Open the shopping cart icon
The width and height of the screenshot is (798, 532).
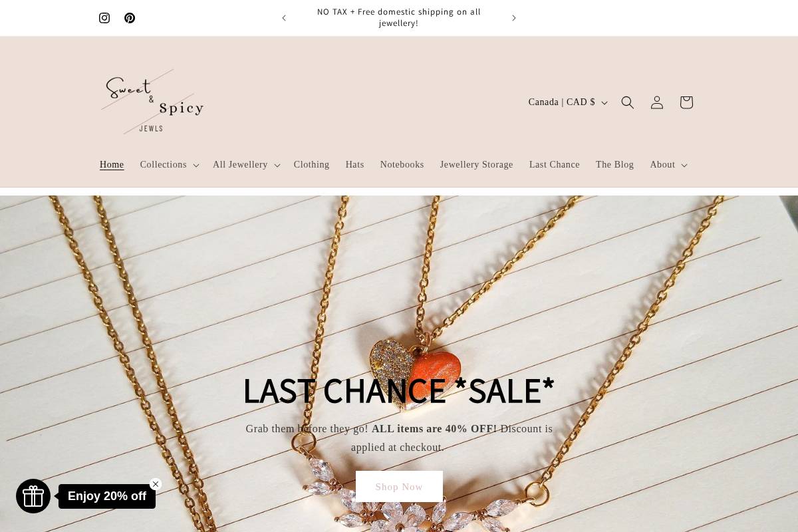coord(686,102)
